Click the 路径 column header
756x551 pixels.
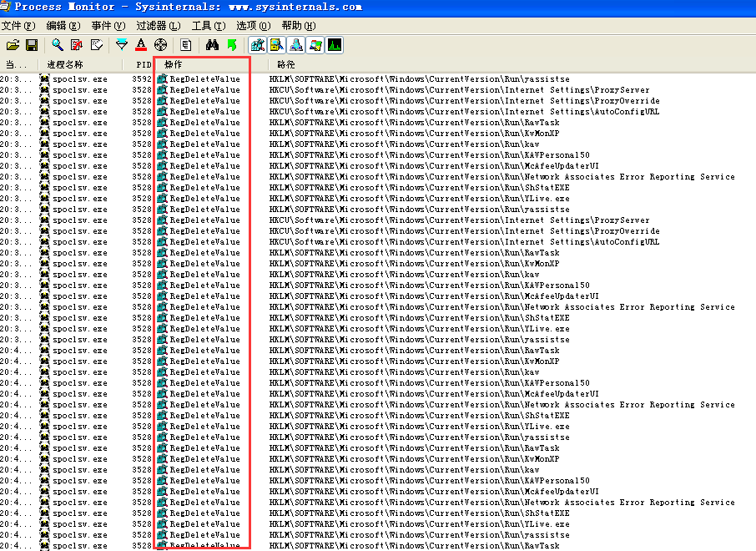(286, 64)
